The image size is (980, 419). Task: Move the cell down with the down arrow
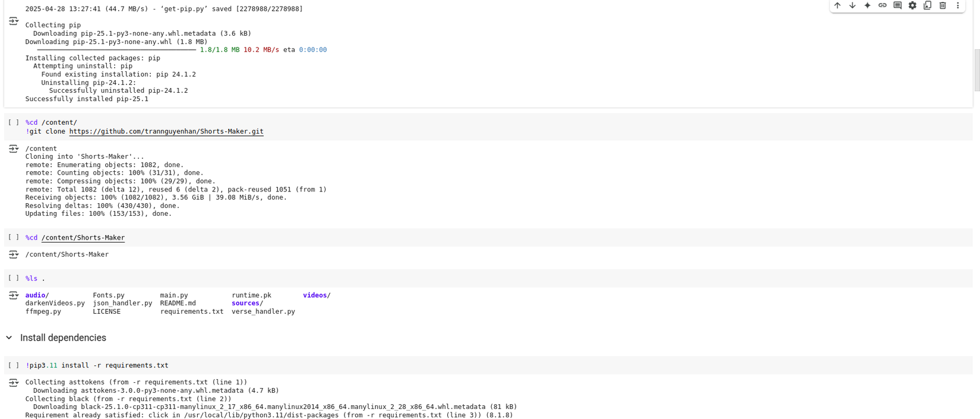(x=852, y=5)
